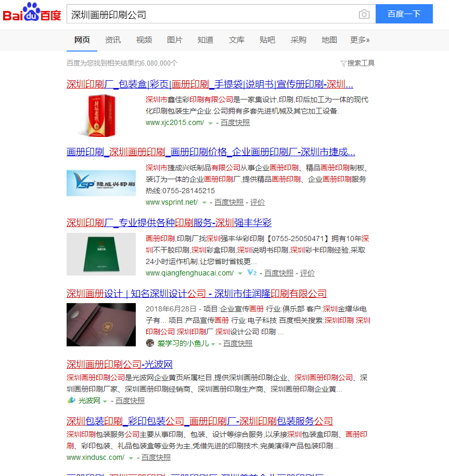449x476 pixels.
Task: Click snippet text 24小时运作机制,让您省时省钱更...
Action: (x=198, y=261)
